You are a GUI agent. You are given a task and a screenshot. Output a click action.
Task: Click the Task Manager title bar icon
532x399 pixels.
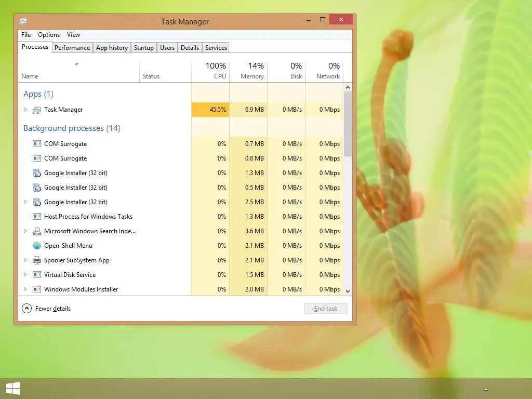tap(23, 21)
